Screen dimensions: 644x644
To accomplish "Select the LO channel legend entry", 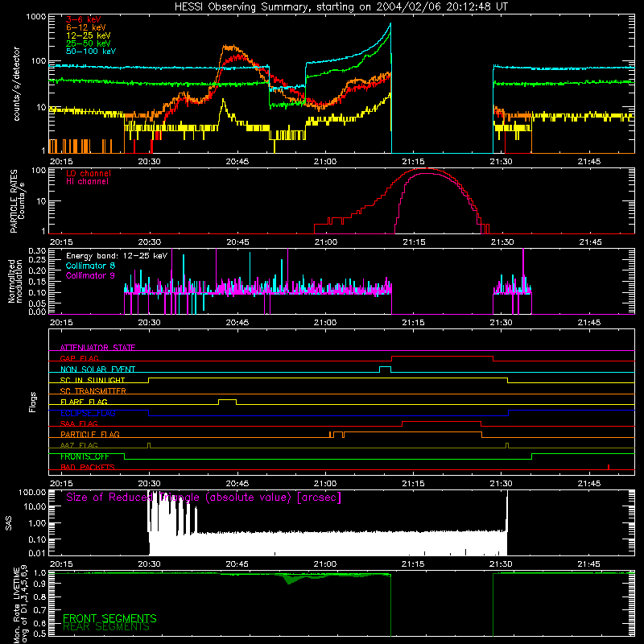I will (89, 173).
